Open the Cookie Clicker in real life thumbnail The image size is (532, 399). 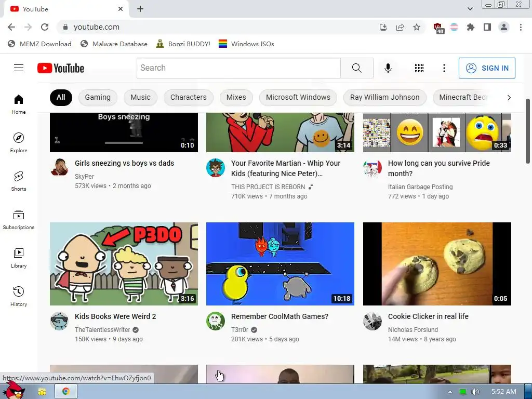(x=437, y=264)
